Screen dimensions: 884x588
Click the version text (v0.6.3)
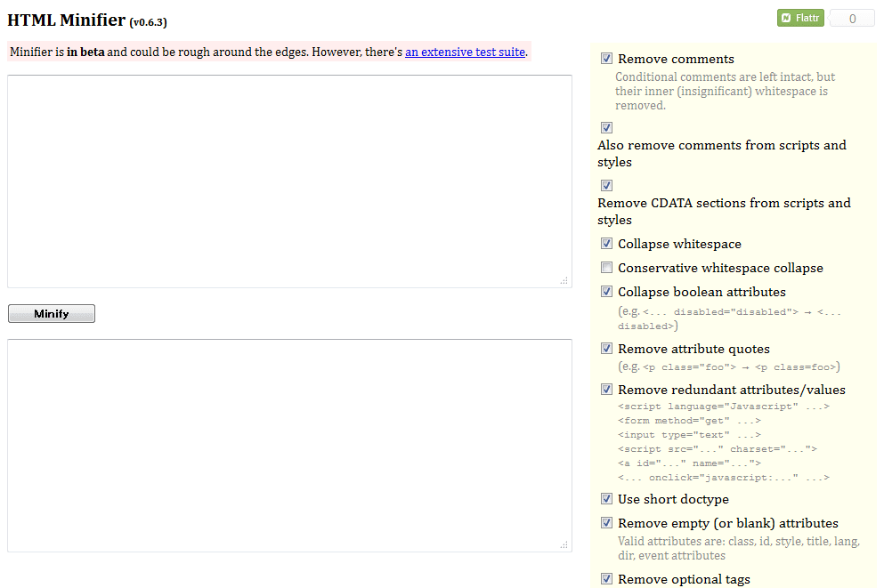[149, 22]
